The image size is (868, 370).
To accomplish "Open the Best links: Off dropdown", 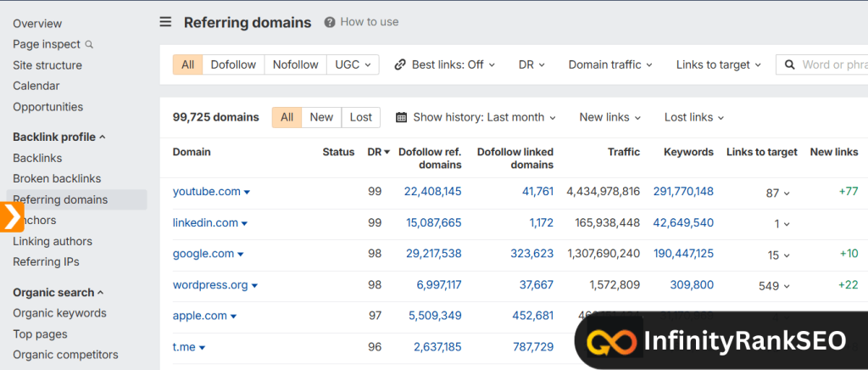I will pos(444,64).
